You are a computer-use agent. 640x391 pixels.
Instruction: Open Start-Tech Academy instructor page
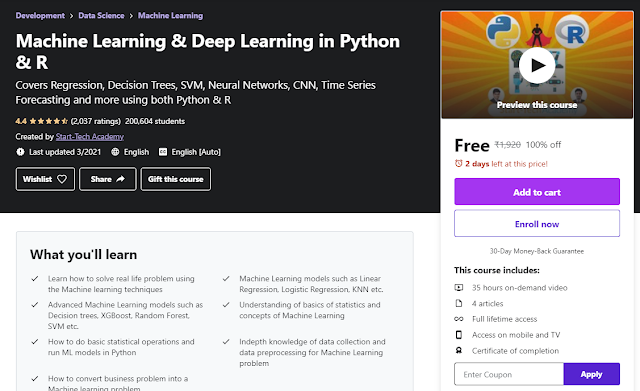coord(90,136)
